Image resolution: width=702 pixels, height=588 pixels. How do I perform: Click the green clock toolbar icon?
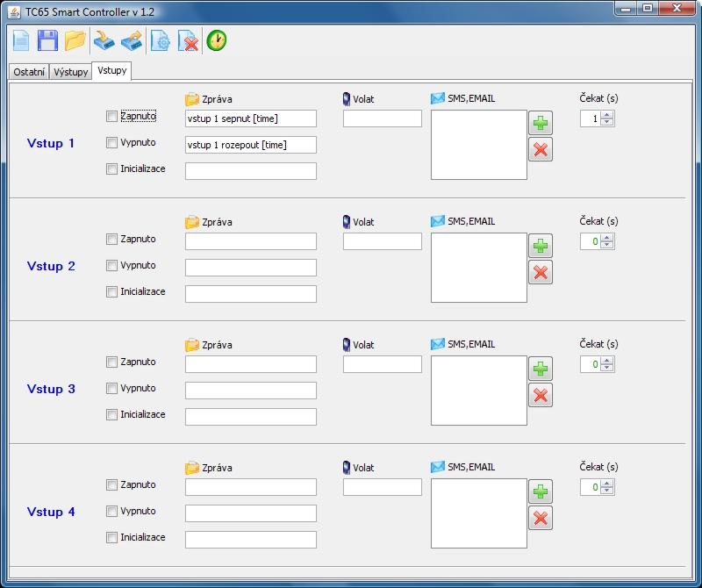[217, 40]
